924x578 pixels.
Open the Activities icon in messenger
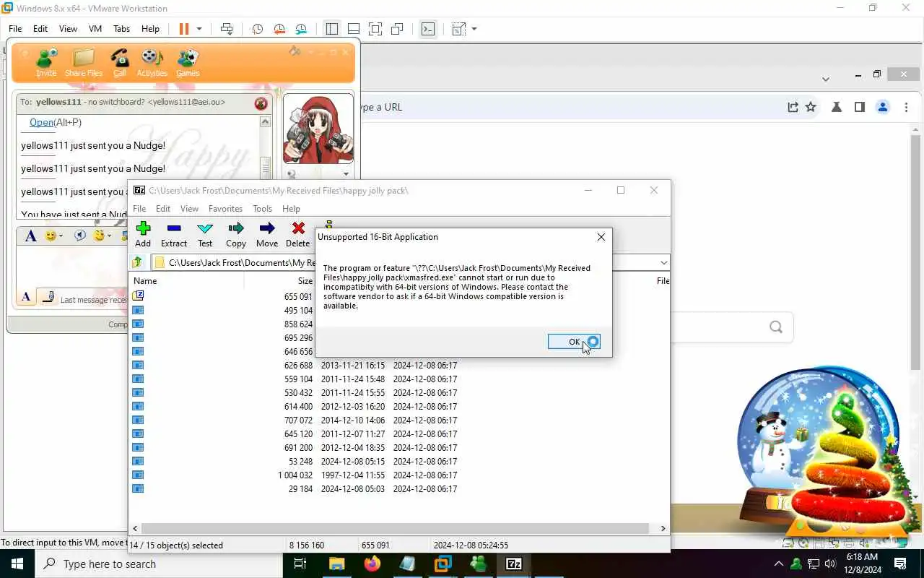152,62
